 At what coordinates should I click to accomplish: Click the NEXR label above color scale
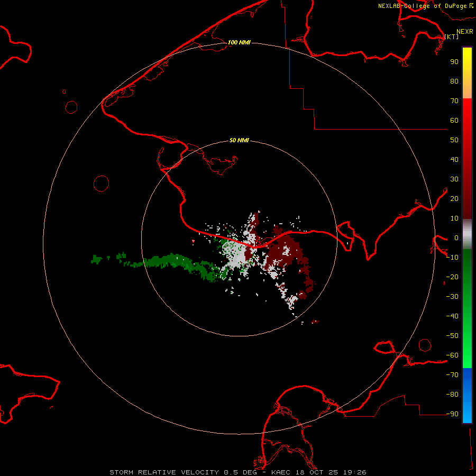(x=465, y=32)
